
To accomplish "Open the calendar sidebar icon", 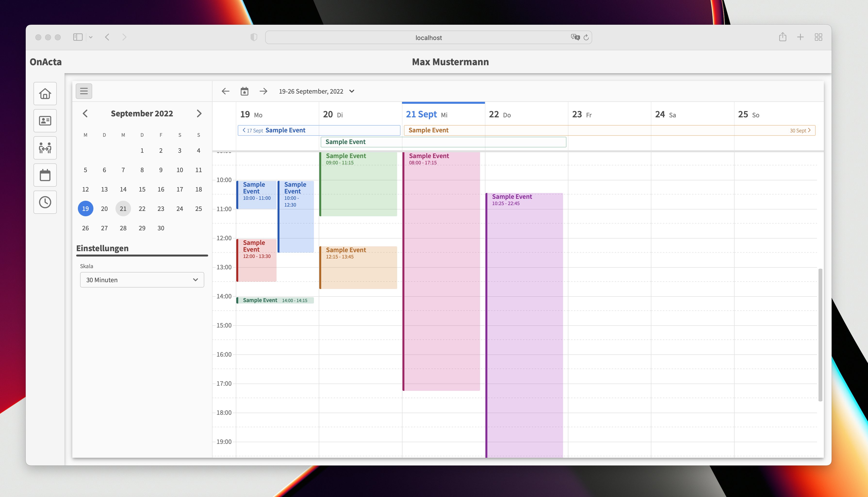I will click(45, 175).
